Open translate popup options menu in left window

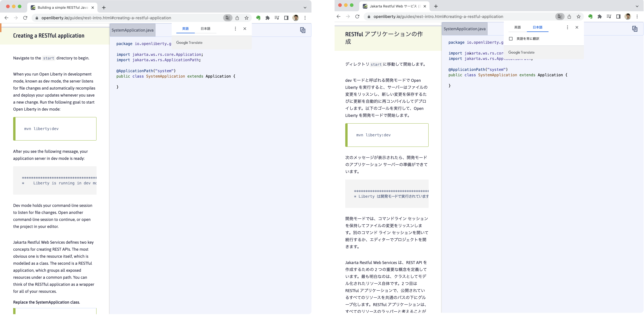point(235,29)
